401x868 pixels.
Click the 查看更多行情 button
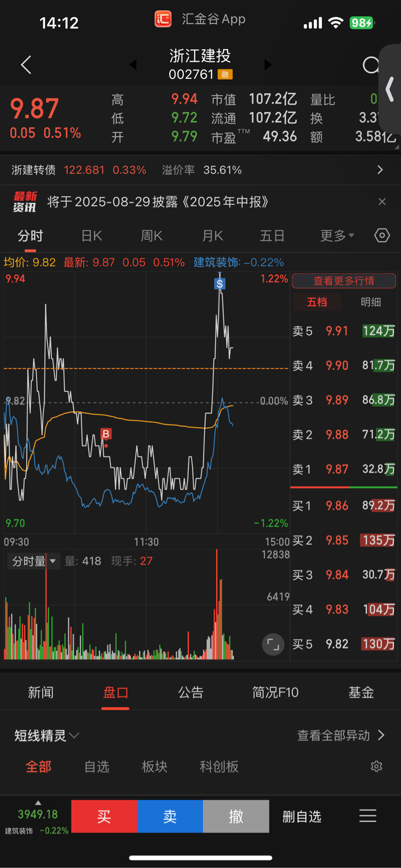point(344,281)
